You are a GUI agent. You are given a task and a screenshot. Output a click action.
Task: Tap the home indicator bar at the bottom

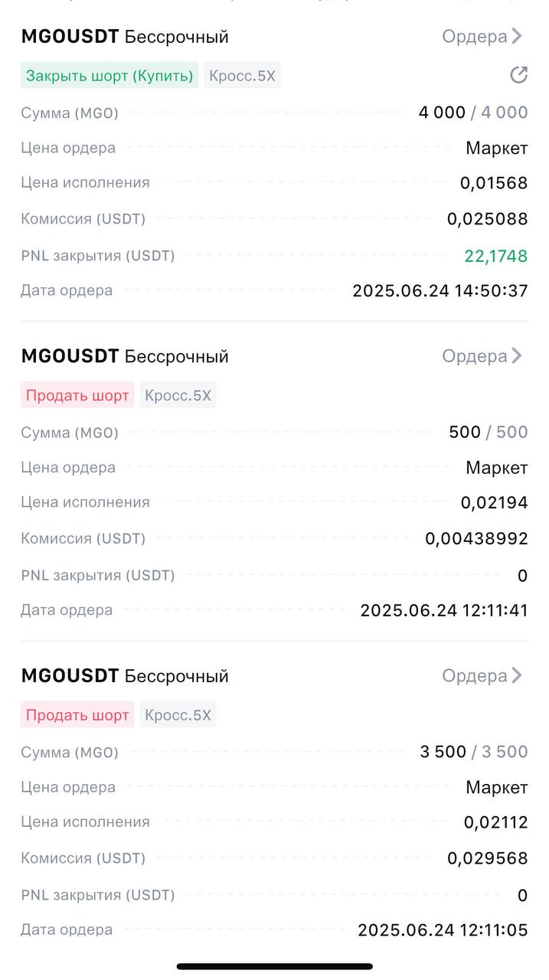(x=274, y=966)
